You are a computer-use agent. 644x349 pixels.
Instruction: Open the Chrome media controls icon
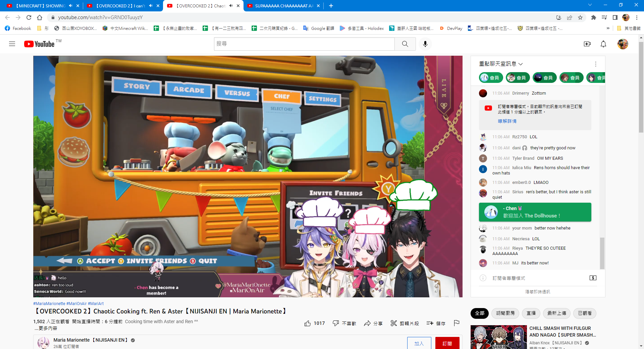[x=604, y=17]
